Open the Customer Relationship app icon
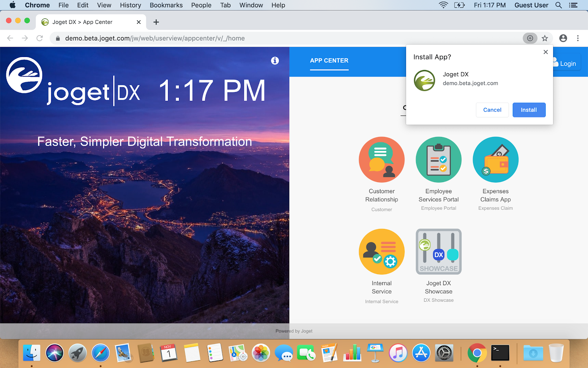588x368 pixels. click(381, 160)
